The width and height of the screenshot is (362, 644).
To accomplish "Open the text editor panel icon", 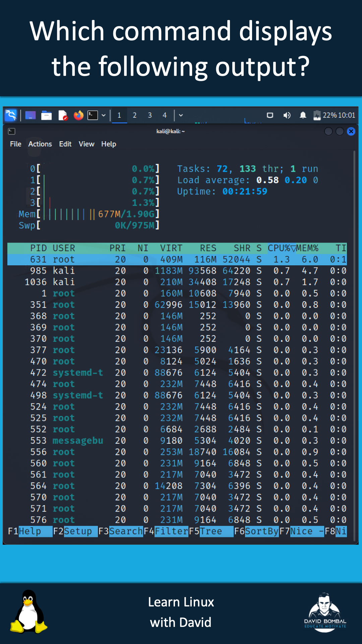I will tap(63, 115).
